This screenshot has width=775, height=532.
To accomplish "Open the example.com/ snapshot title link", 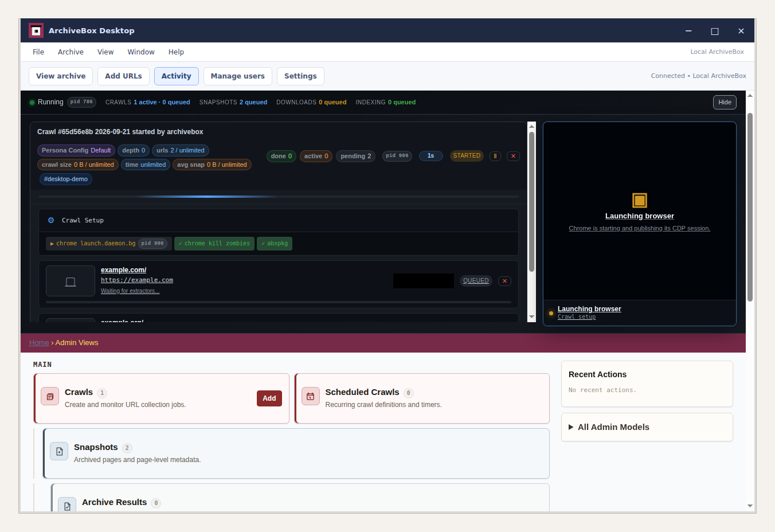I will click(x=123, y=270).
